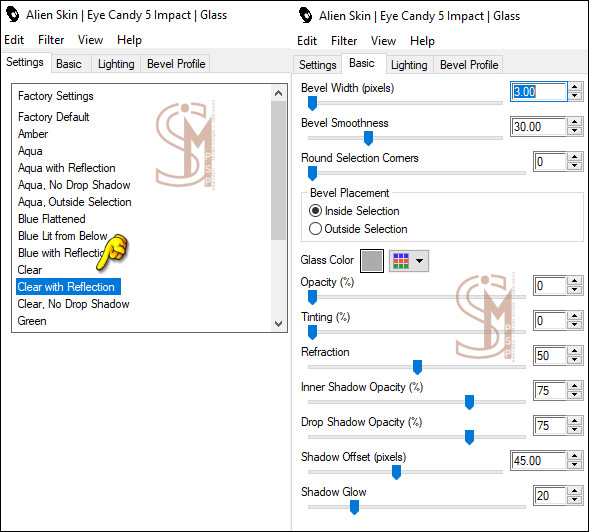
Task: Open Filter menu in left window
Action: 51,40
